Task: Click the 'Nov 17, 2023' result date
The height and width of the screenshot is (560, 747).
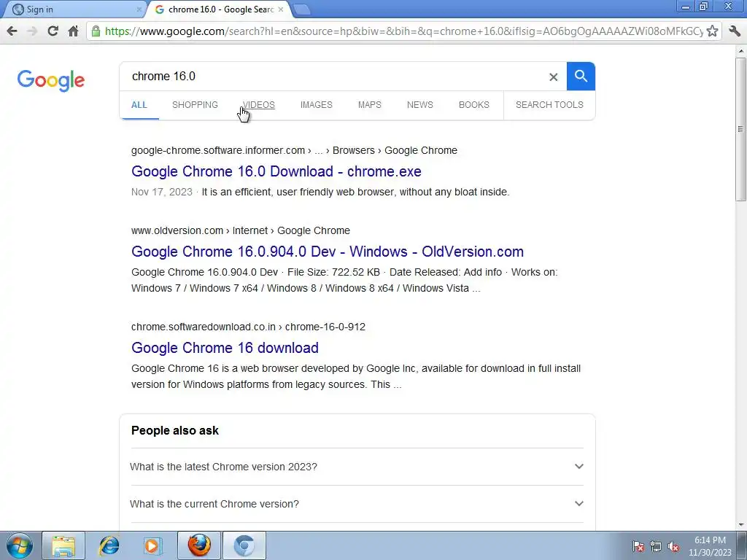Action: click(x=161, y=192)
